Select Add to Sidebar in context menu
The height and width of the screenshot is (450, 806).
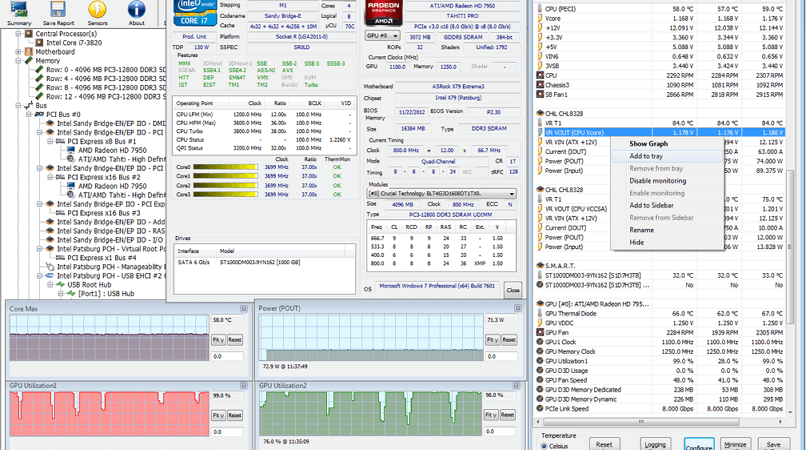651,205
